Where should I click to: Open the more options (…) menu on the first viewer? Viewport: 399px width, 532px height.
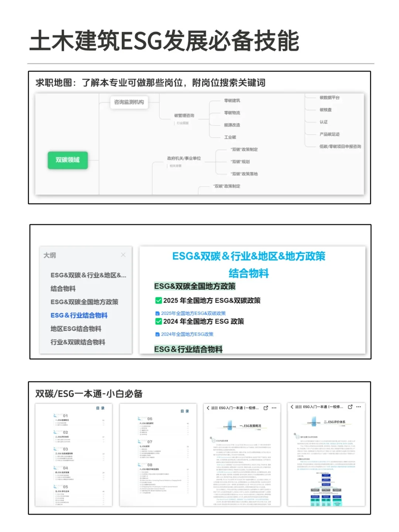click(x=273, y=407)
